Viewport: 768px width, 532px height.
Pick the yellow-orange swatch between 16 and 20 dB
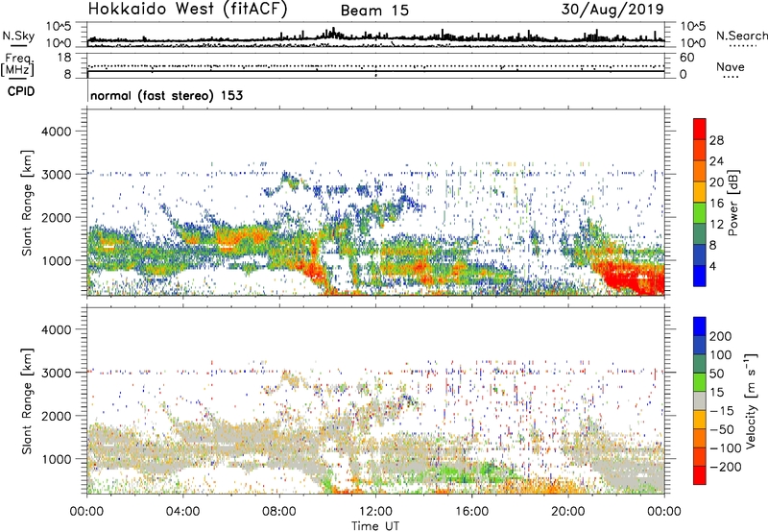pos(700,192)
